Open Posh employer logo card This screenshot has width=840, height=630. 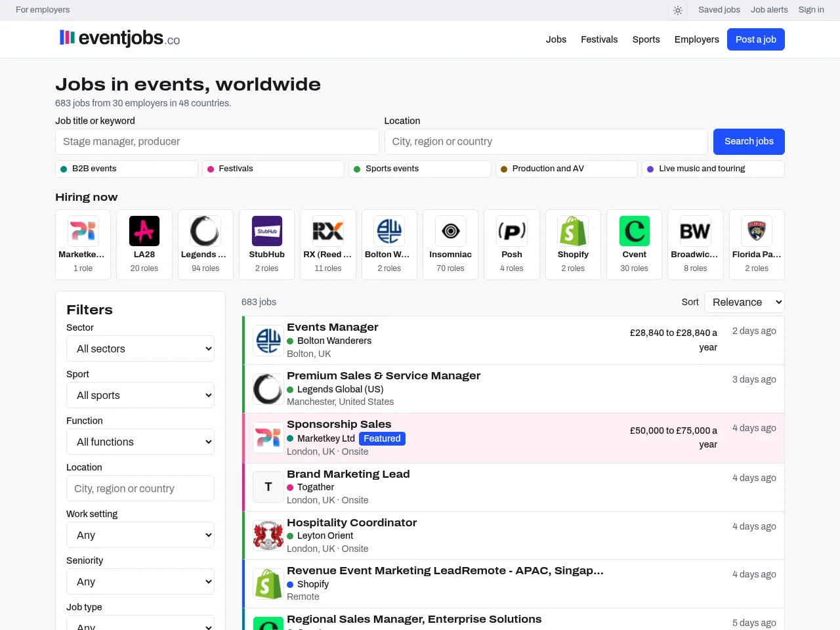pyautogui.click(x=512, y=245)
